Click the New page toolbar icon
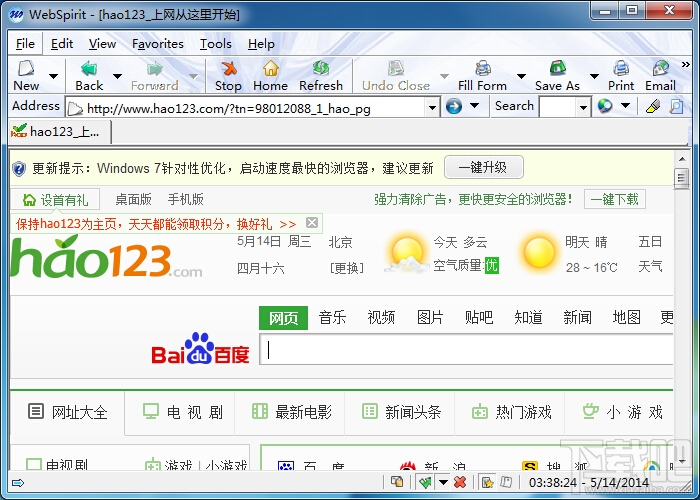 point(26,68)
